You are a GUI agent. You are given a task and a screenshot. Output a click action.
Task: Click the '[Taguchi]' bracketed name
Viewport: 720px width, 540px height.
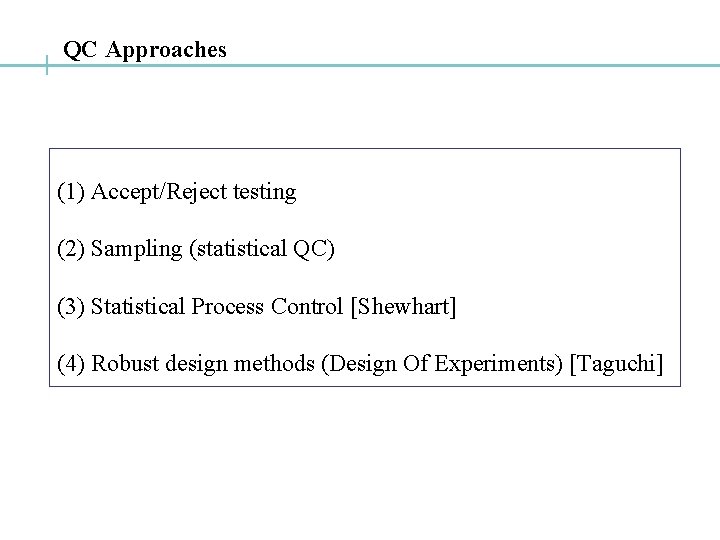(617, 364)
